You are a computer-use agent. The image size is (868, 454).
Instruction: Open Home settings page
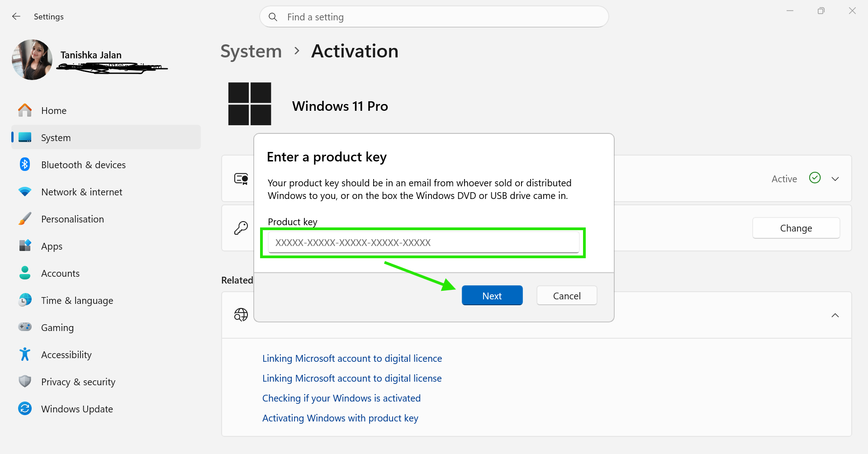click(x=106, y=110)
